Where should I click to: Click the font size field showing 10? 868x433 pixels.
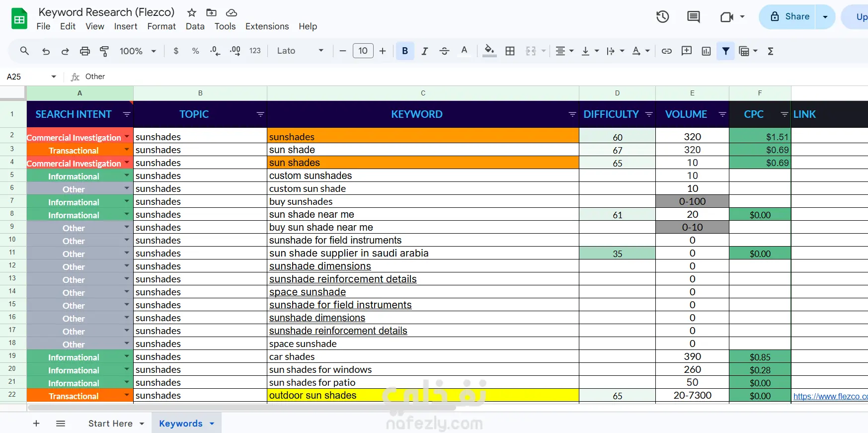tap(363, 51)
